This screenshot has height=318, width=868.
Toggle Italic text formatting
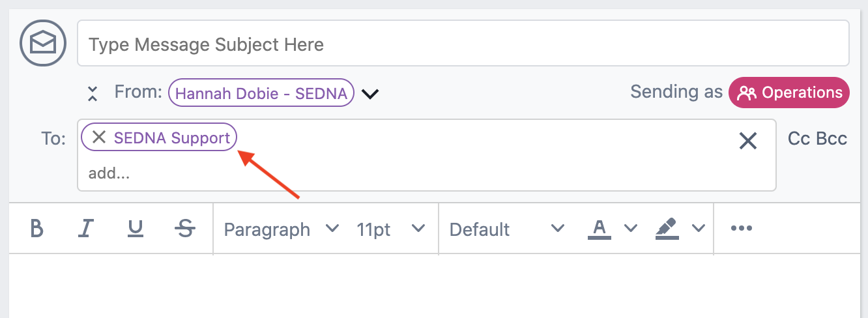click(85, 229)
